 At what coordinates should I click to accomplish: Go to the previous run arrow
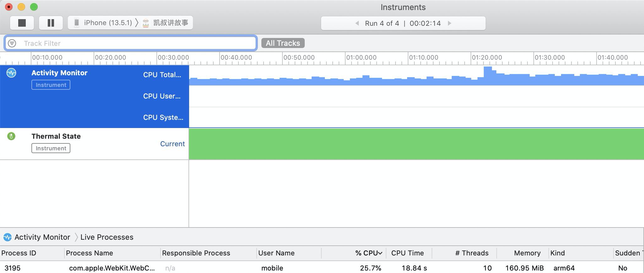click(357, 23)
